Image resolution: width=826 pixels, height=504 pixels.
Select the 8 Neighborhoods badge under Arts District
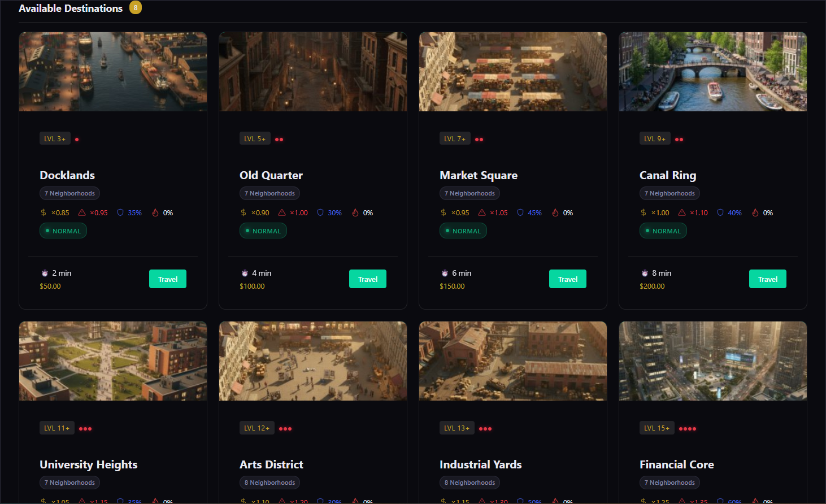tap(269, 483)
